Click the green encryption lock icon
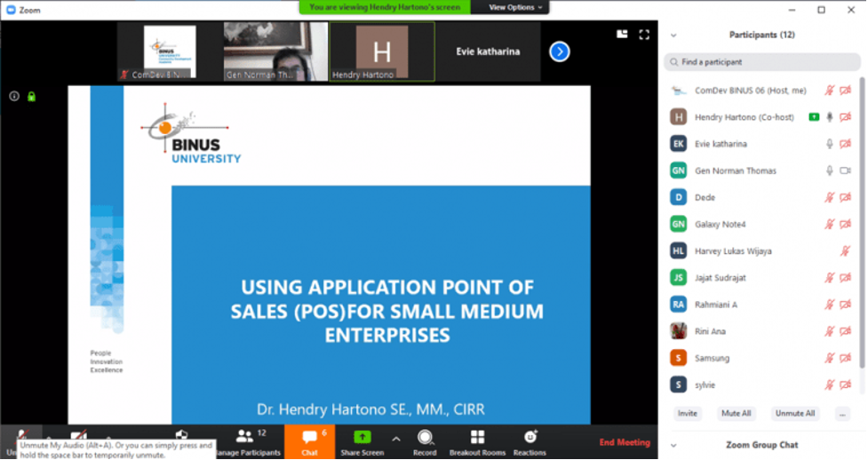The width and height of the screenshot is (868, 460). pos(32,97)
